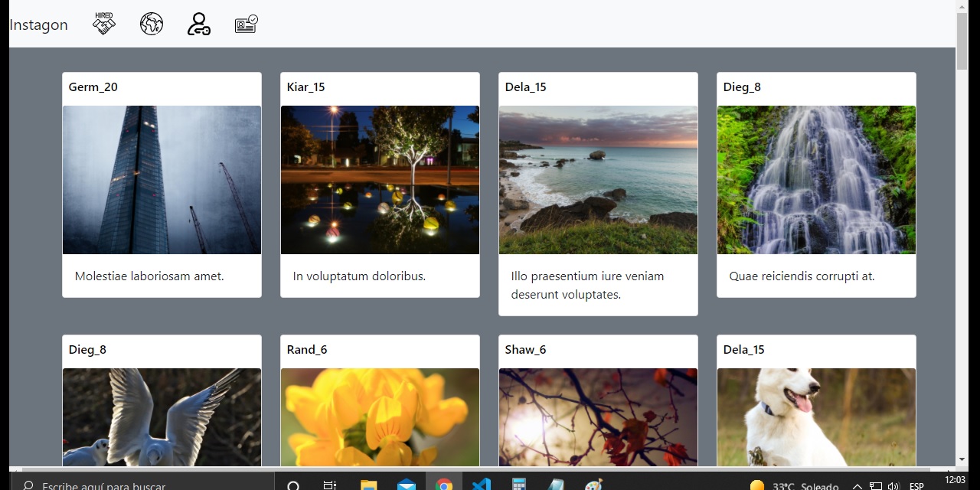Open the Dieg_8 waterfall photo

click(x=816, y=180)
